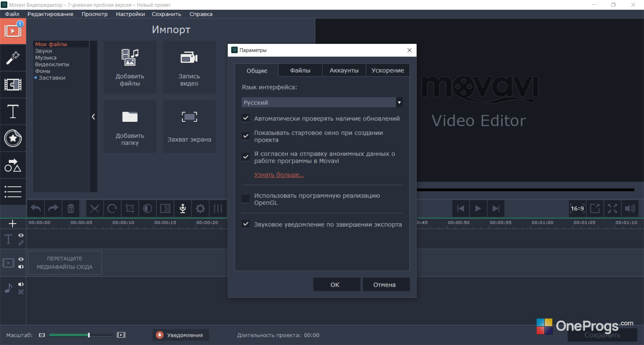This screenshot has width=644, height=345.
Task: Click the Delete trash can icon
Action: [x=71, y=209]
